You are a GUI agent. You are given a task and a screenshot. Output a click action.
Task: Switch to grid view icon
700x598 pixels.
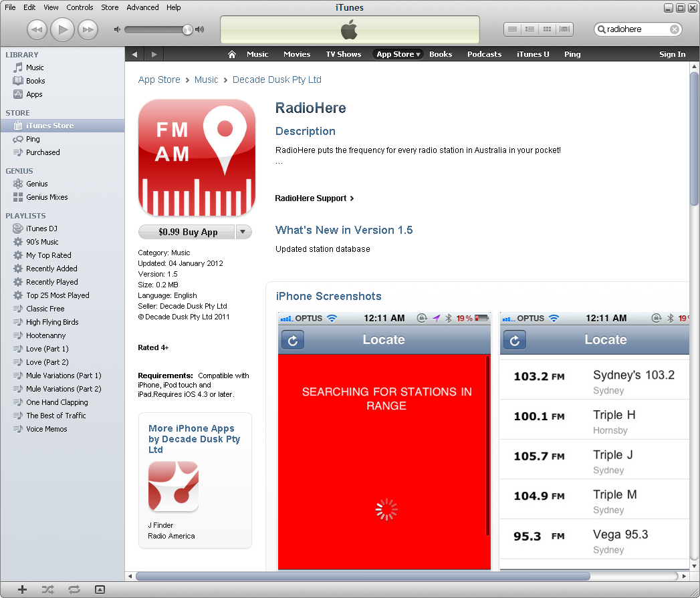pos(548,29)
